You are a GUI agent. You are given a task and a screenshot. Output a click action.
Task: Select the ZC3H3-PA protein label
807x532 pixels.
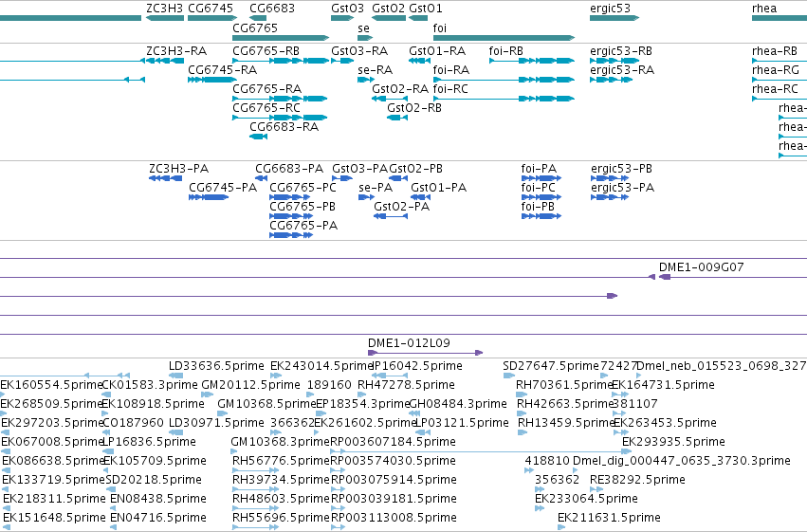(x=179, y=169)
